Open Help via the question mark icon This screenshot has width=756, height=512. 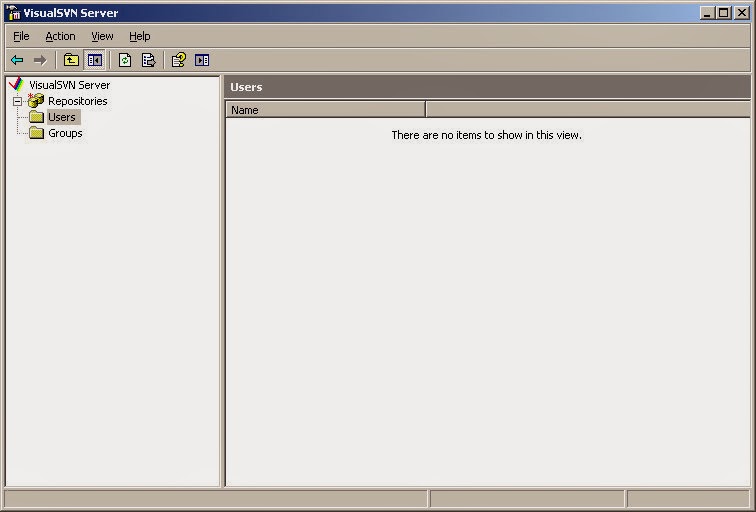point(179,60)
